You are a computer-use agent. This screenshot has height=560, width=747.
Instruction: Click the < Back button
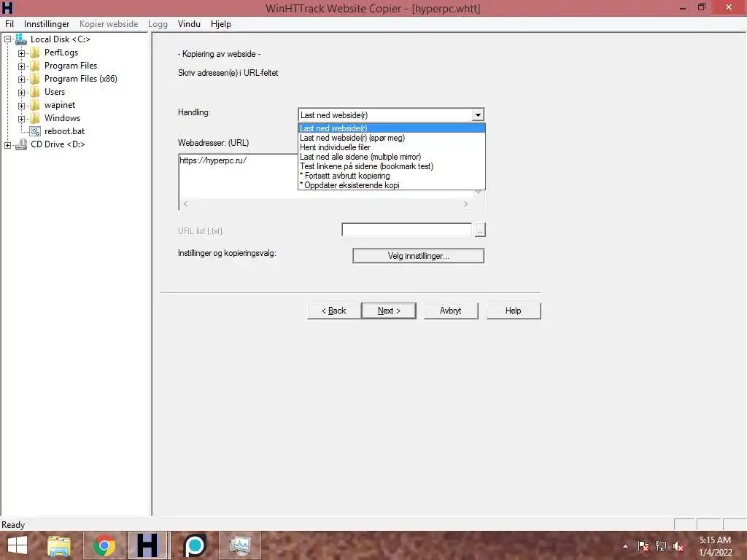coord(333,311)
